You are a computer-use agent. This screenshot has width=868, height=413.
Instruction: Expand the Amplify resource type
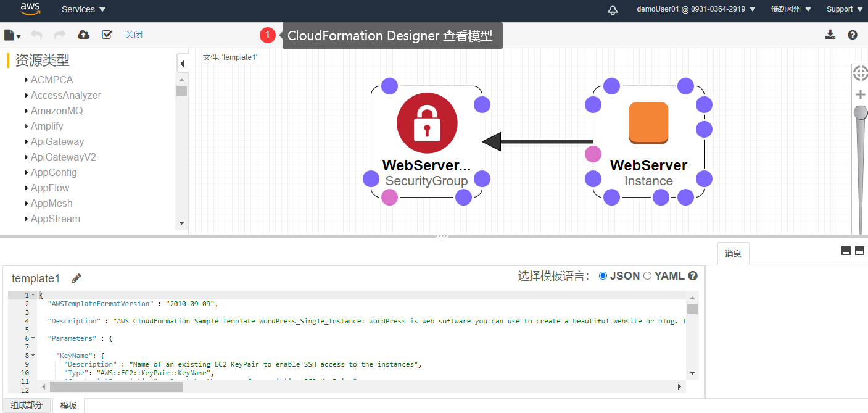27,126
